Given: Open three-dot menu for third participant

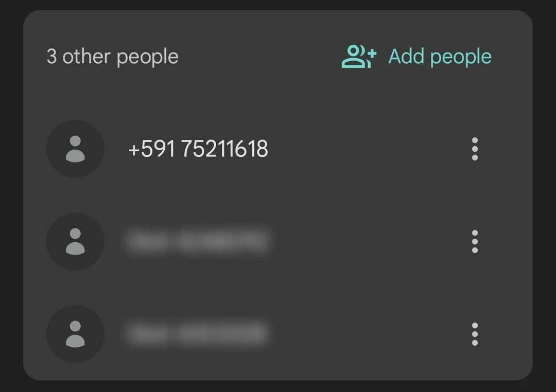Looking at the screenshot, I should point(475,334).
